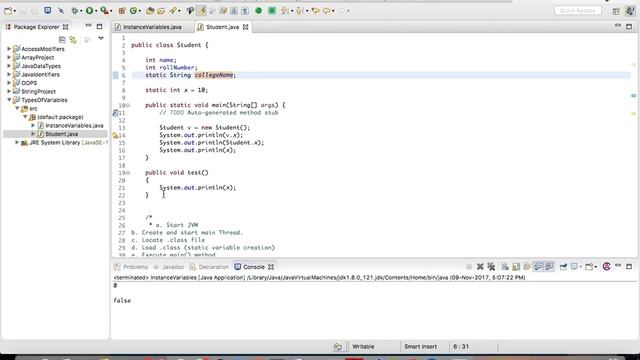Click the 'false' output text in Console

122,300
